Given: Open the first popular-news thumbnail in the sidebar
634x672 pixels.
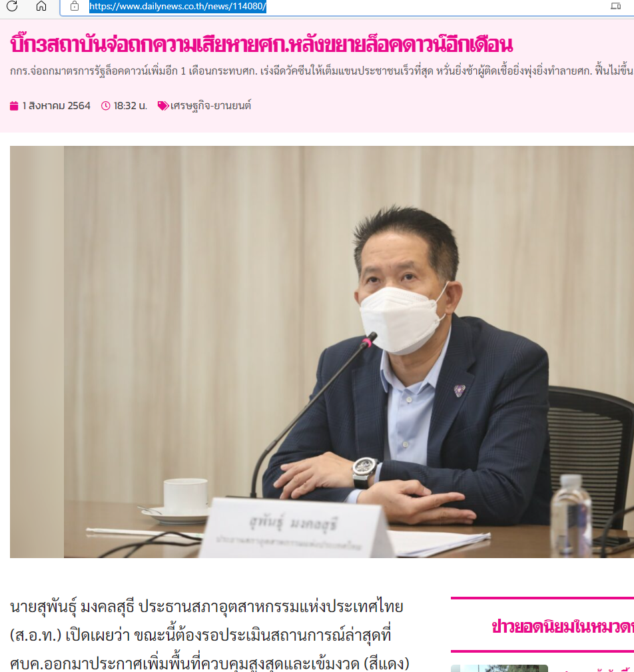Looking at the screenshot, I should pyautogui.click(x=499, y=669).
